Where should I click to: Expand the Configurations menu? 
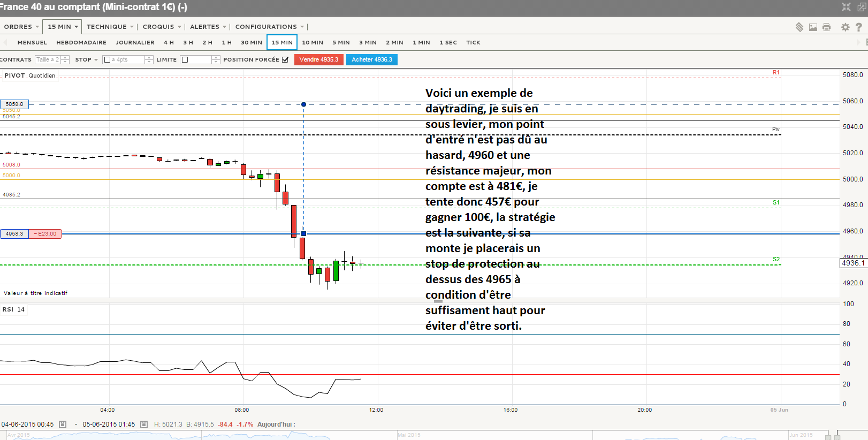[x=270, y=27]
